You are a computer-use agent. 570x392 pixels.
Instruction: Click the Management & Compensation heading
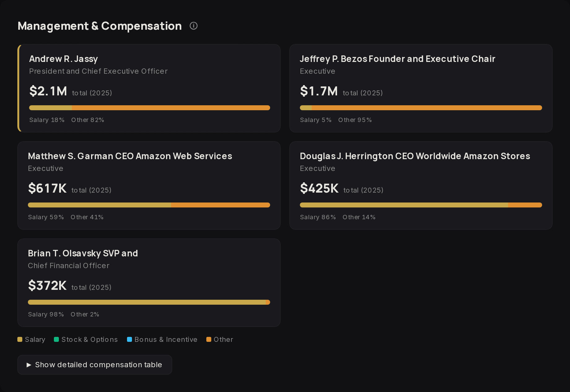(100, 26)
